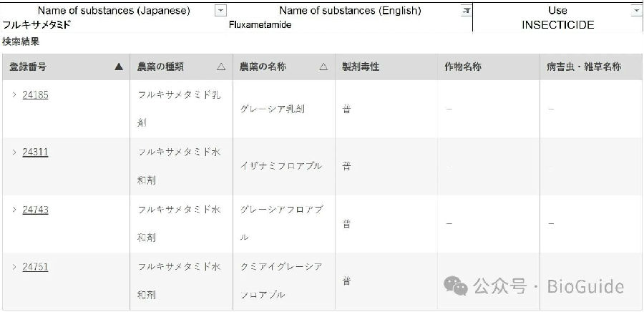Viewport: 644px width, 312px height.
Task: Open registration number 24743 link
Action: click(x=35, y=209)
